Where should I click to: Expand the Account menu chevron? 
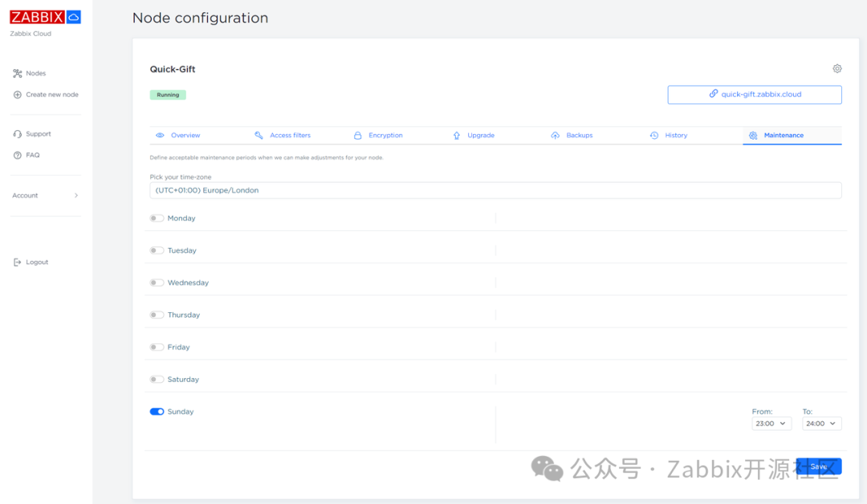coord(76,196)
